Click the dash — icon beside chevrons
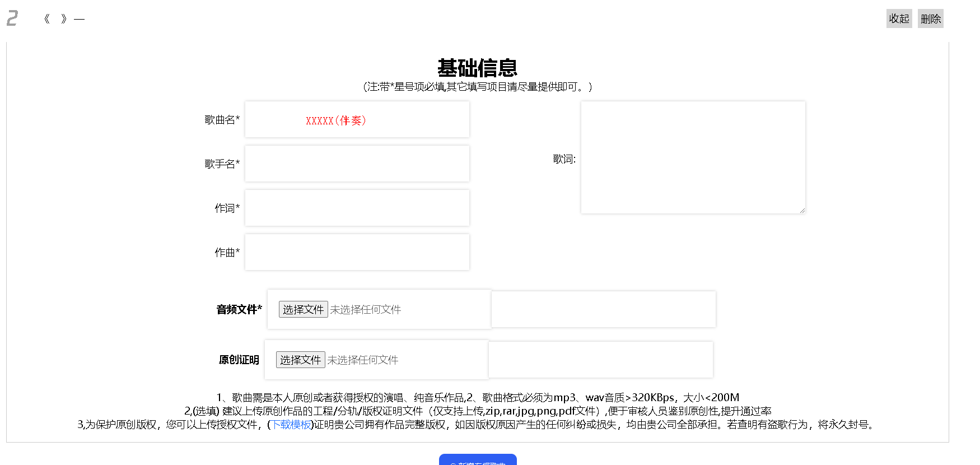The width and height of the screenshot is (980, 465). click(x=79, y=19)
